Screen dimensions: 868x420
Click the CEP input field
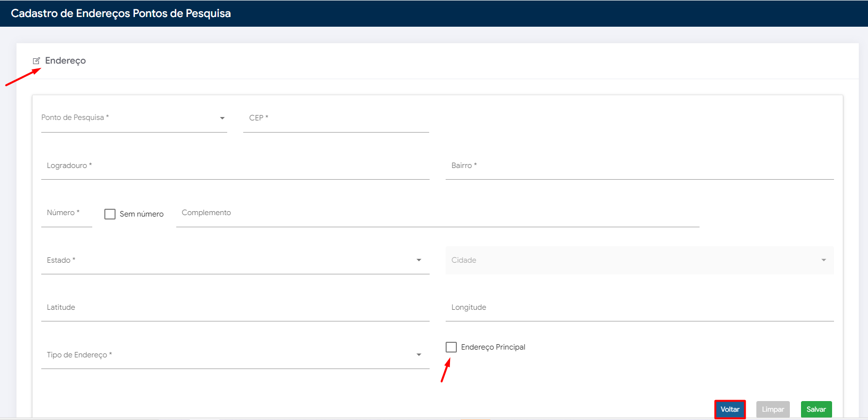[336, 118]
